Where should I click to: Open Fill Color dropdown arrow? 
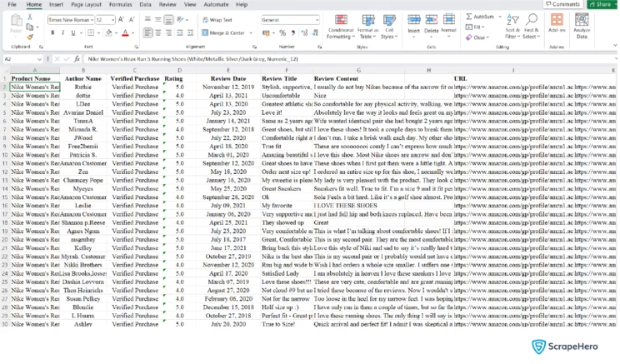tap(117, 33)
